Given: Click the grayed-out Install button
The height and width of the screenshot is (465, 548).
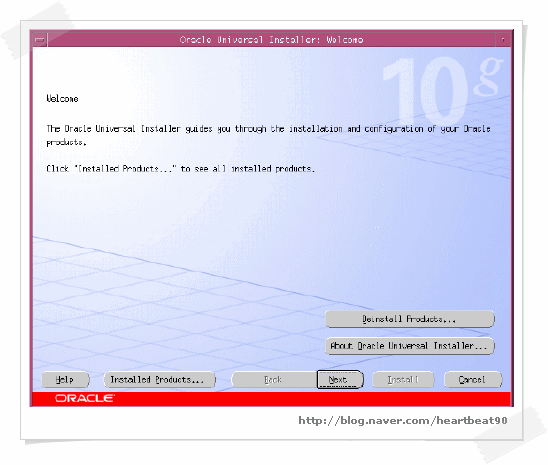Looking at the screenshot, I should (403, 379).
